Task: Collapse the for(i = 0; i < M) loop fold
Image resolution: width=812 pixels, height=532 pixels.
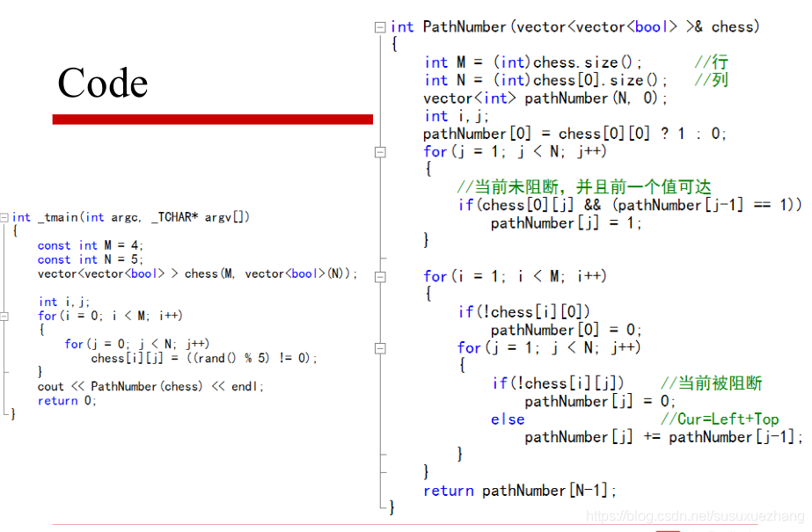Action: [x=4, y=317]
